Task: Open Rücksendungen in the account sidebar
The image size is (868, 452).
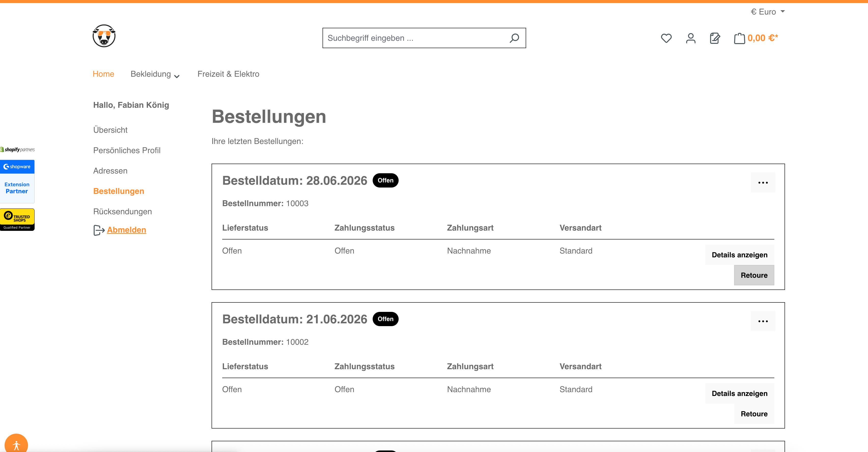Action: click(x=123, y=211)
